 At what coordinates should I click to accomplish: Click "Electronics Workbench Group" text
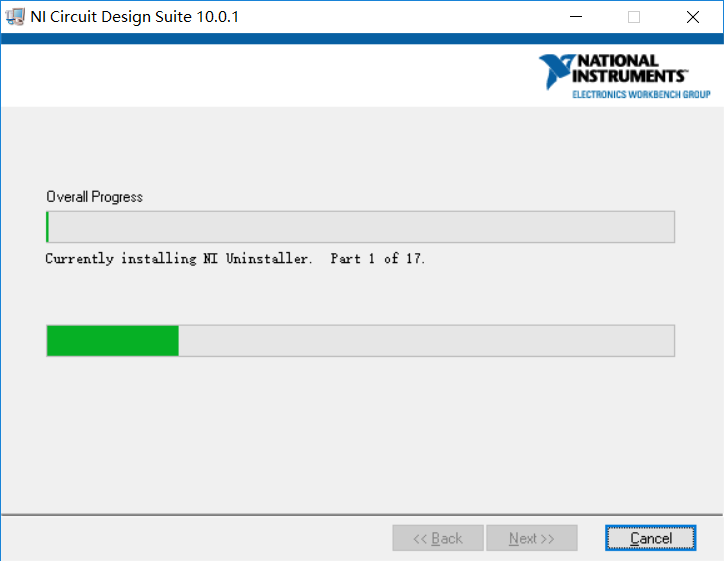click(641, 95)
